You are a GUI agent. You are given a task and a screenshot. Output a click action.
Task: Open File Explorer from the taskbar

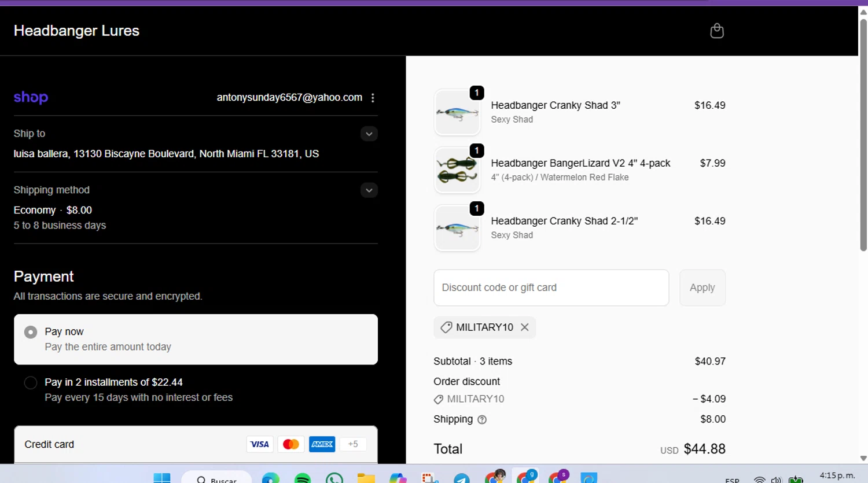click(366, 478)
